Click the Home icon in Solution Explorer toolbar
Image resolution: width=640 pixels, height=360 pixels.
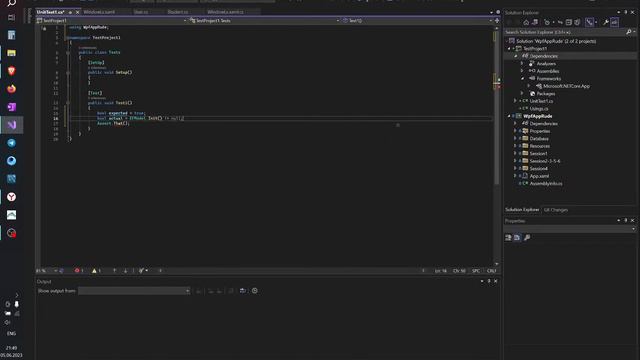[526, 22]
